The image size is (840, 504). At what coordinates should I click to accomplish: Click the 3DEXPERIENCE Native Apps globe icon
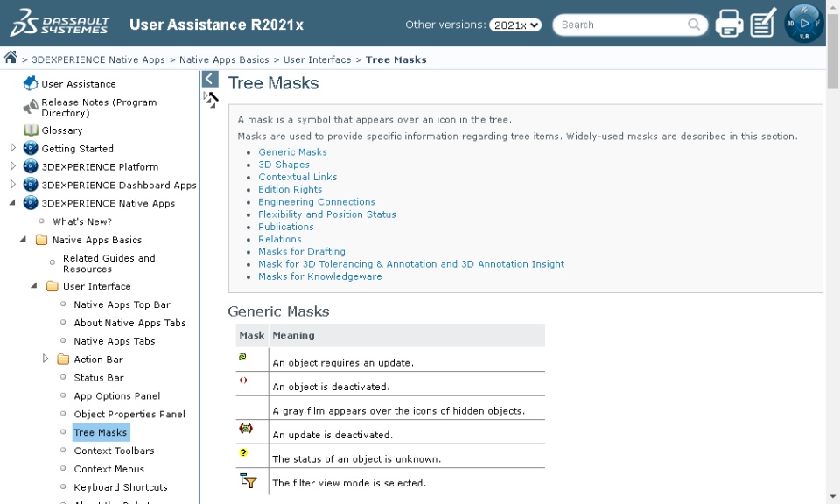click(31, 203)
